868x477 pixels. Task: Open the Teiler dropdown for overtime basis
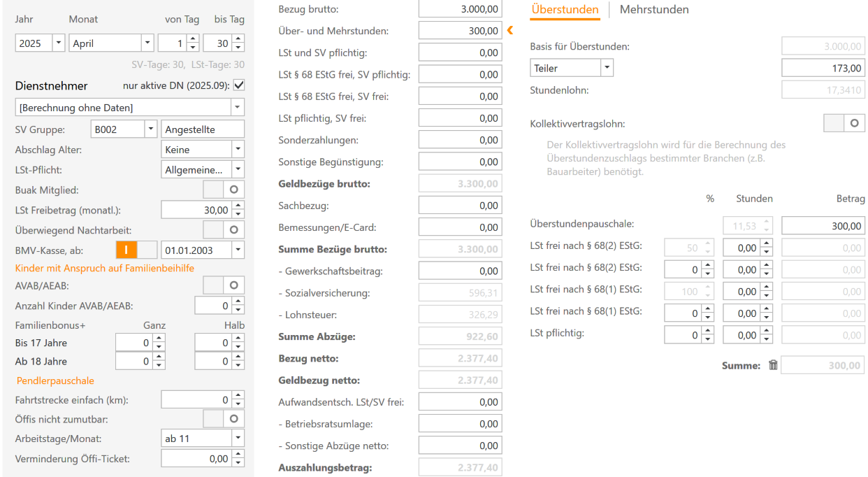coord(607,68)
